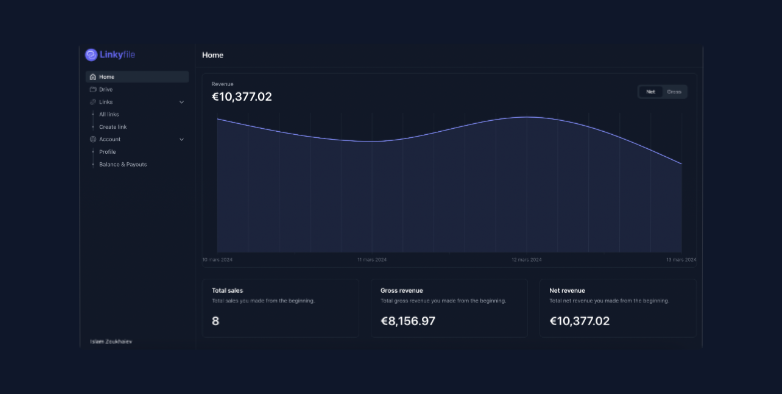
Task: Click the Revenue label above chart
Action: (222, 84)
